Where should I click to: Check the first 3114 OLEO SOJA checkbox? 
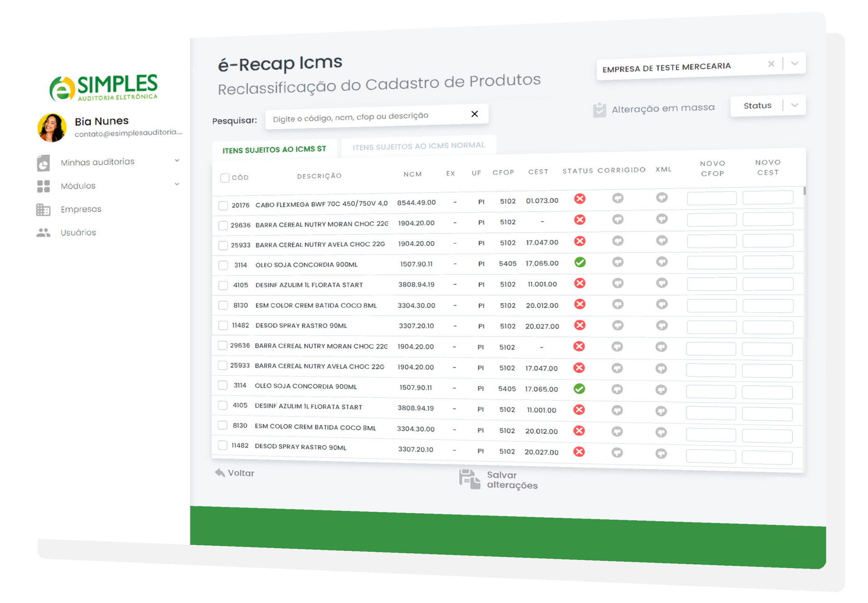[x=223, y=265]
